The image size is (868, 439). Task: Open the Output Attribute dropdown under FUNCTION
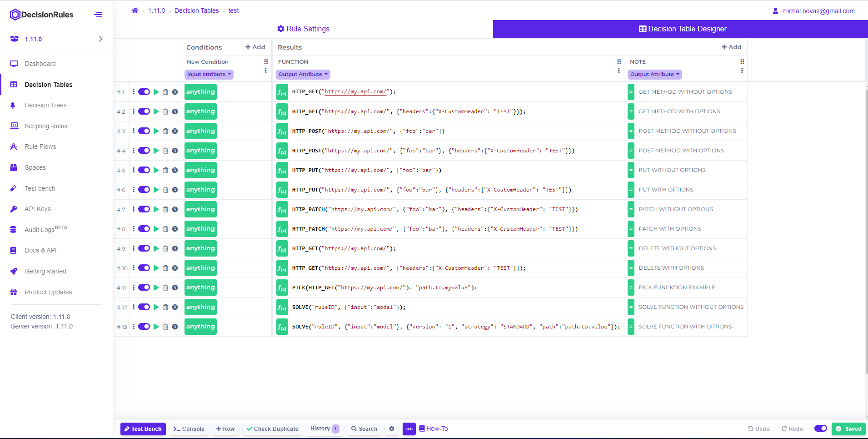click(x=303, y=74)
